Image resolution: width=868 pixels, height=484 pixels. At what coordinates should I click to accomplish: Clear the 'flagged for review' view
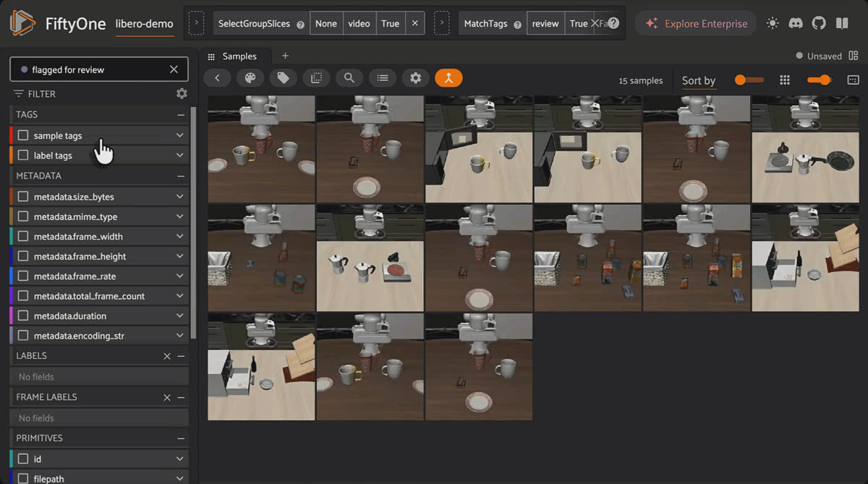point(174,69)
